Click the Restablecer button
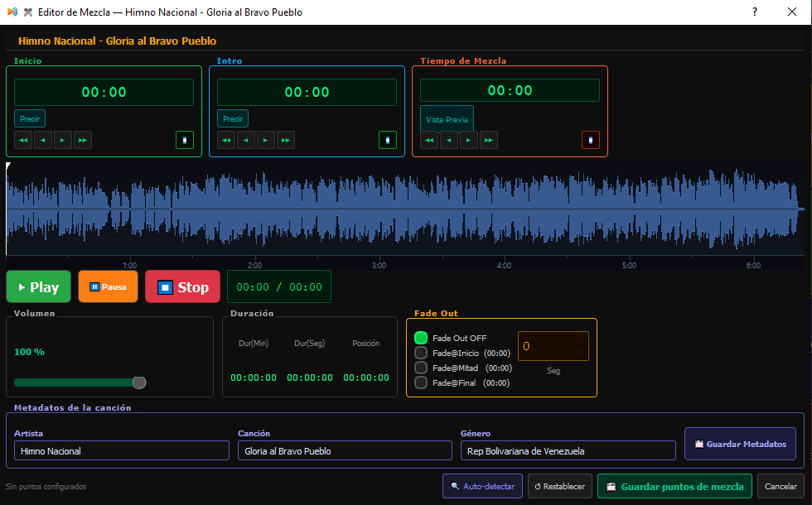Screen dimensions: 812x505 560,487
